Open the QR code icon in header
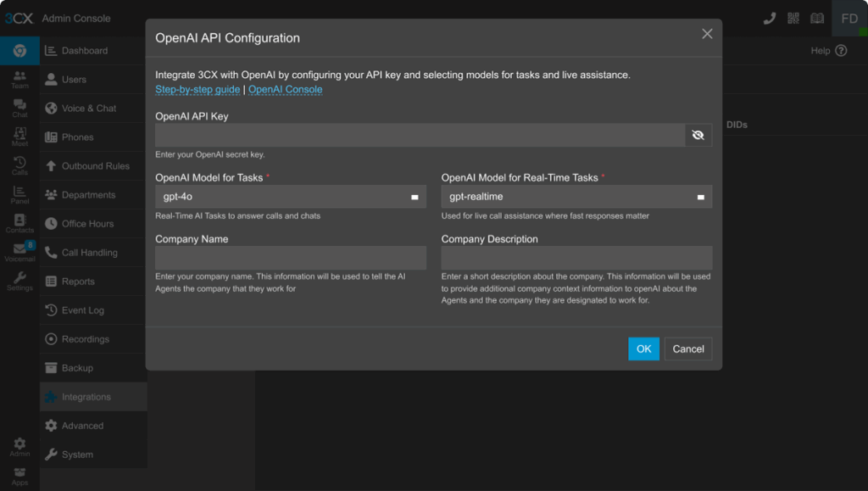The height and width of the screenshot is (491, 868). [x=793, y=18]
